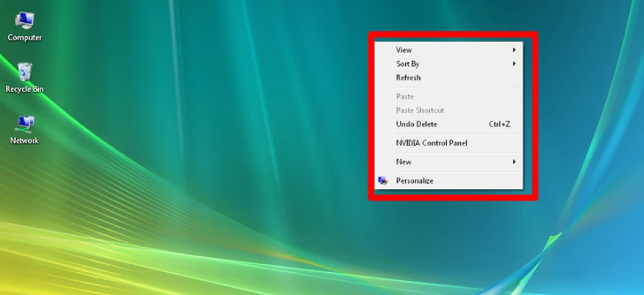The image size is (644, 295).
Task: Open the View submenu
Action: click(449, 50)
